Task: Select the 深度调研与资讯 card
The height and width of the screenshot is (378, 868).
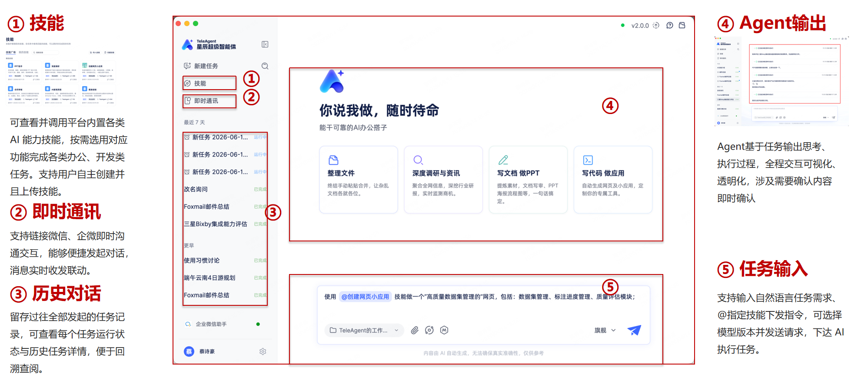Action: 443,180
